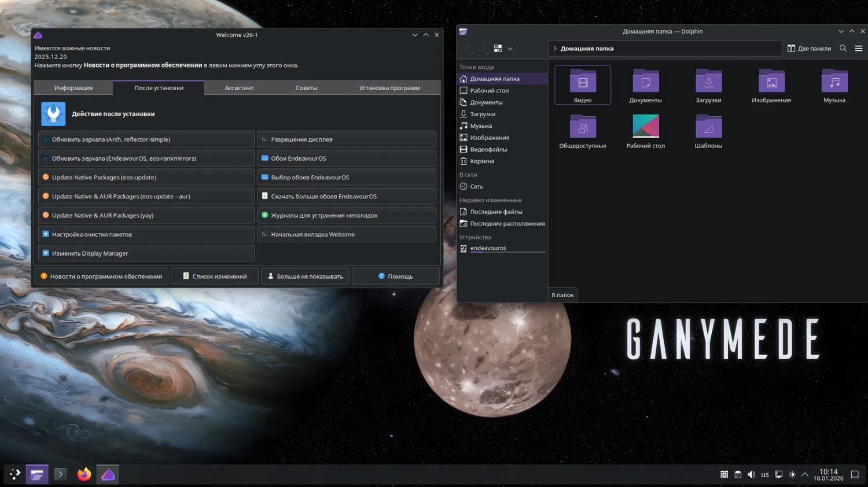This screenshot has width=868, height=487.
Task: Open the application launcher in the taskbar
Action: [15, 474]
